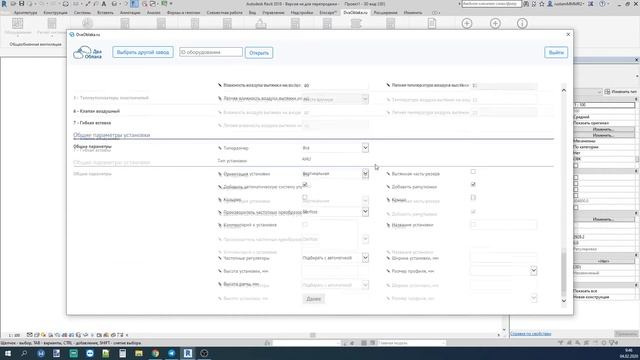
Task: Click the Revit application logo button
Action: coord(4,4)
